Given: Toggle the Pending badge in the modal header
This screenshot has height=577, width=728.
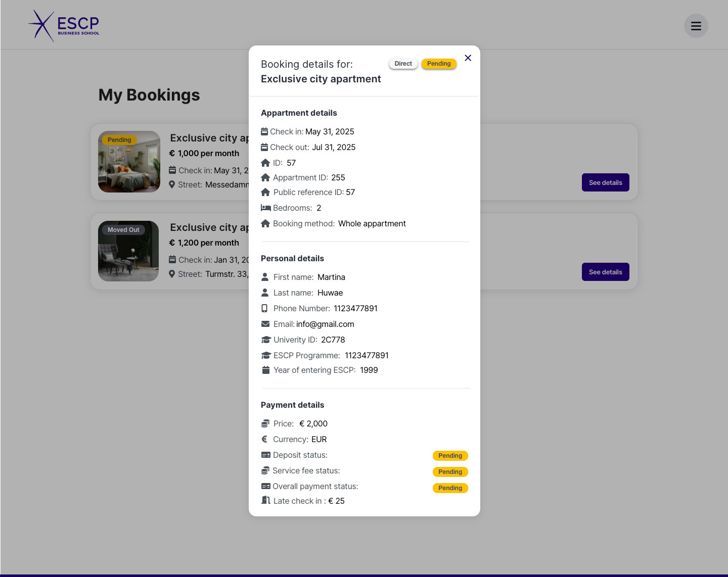Looking at the screenshot, I should (438, 64).
